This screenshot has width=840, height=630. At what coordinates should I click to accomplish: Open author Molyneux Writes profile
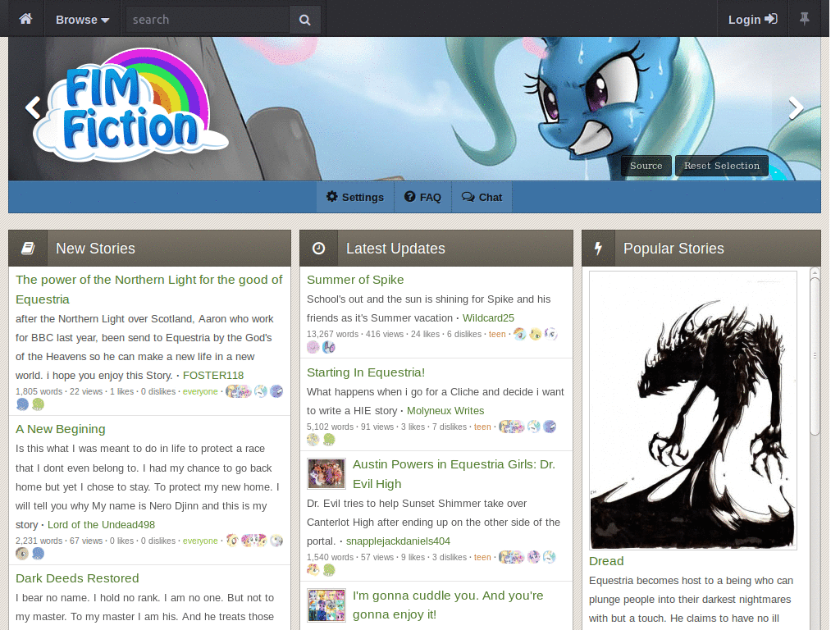[x=445, y=411]
